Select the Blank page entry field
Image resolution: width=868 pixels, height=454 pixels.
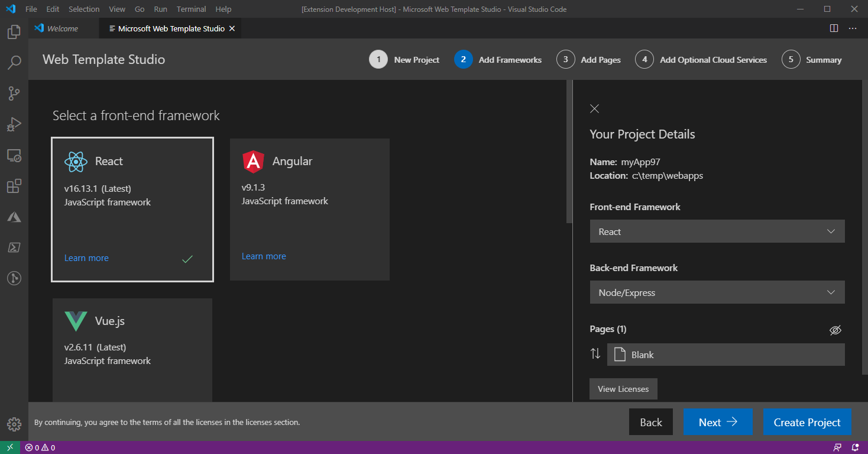coord(726,355)
